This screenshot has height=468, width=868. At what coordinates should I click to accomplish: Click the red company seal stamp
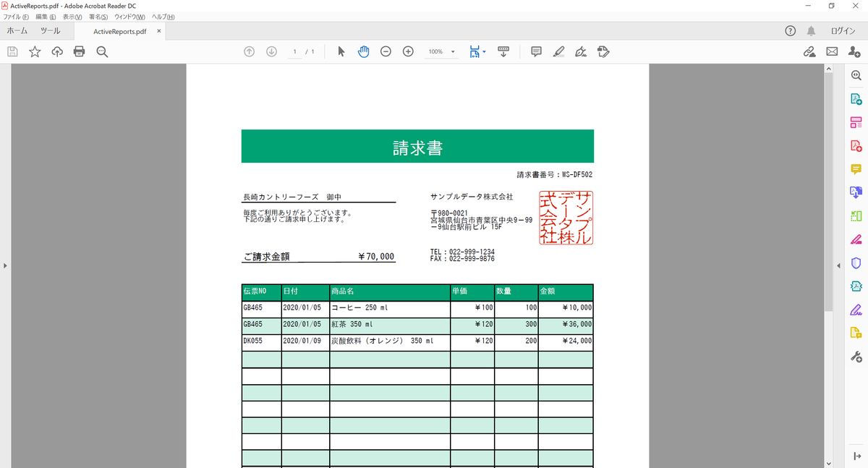[x=566, y=218]
